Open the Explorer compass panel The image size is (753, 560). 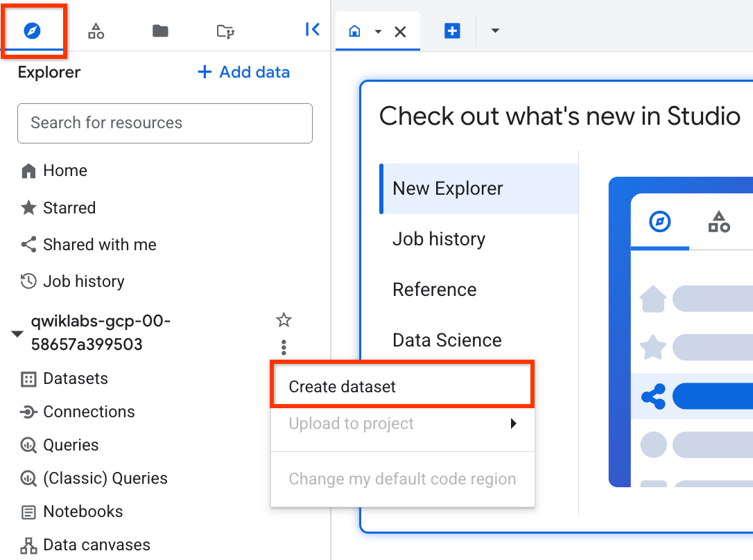pos(33,29)
